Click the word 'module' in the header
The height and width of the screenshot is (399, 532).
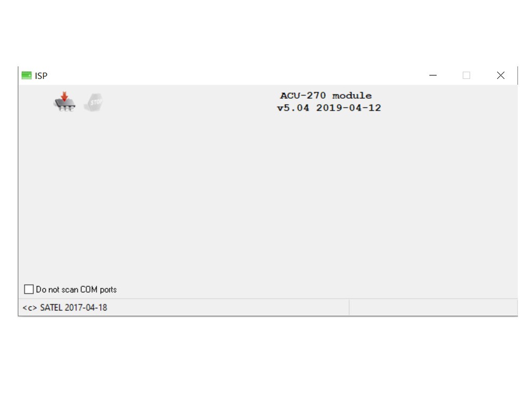(352, 96)
